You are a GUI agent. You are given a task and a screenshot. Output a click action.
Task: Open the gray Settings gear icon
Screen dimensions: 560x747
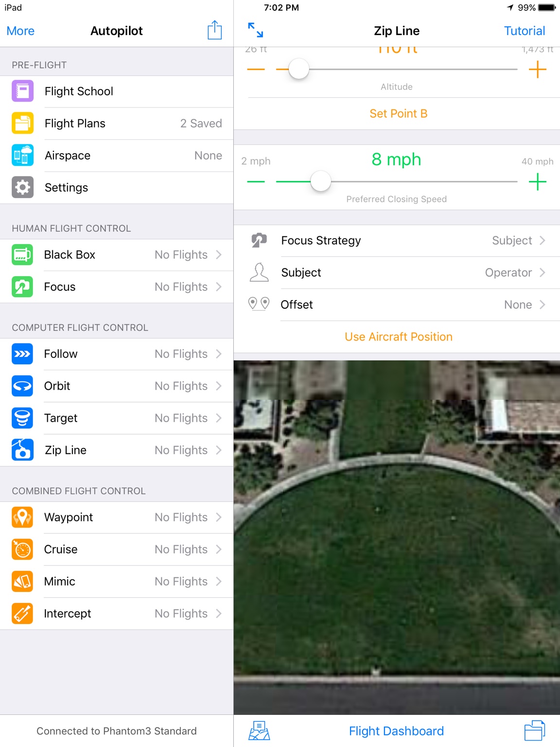pyautogui.click(x=22, y=187)
